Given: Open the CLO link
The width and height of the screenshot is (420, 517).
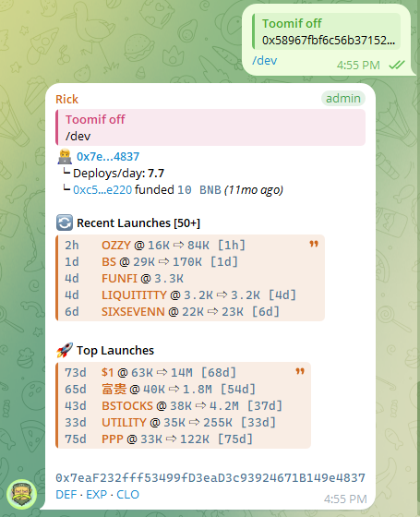Looking at the screenshot, I should 128,494.
